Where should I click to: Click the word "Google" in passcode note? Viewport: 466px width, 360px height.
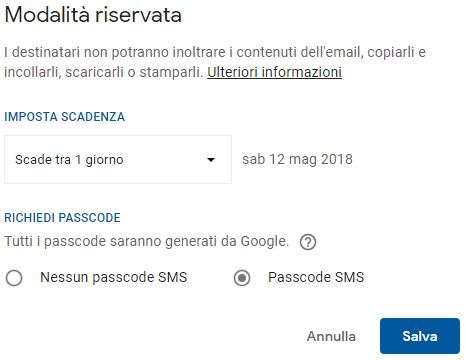click(x=265, y=241)
